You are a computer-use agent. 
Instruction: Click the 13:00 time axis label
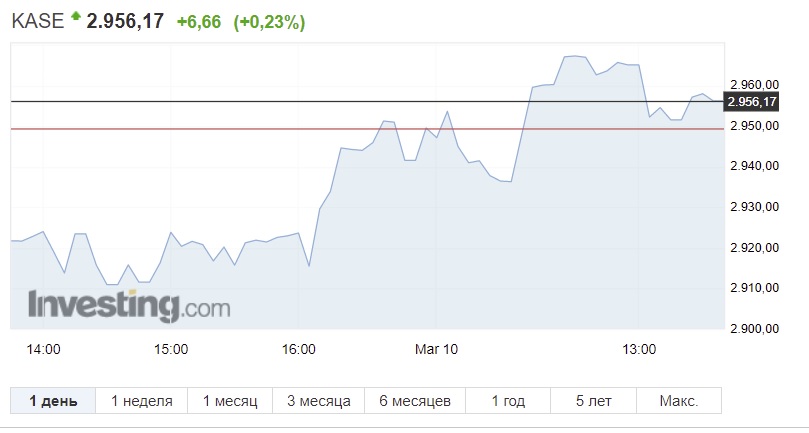pos(639,349)
